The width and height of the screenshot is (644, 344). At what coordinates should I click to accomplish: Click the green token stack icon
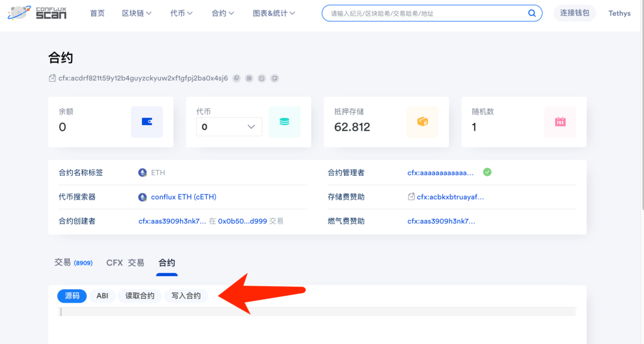[284, 122]
